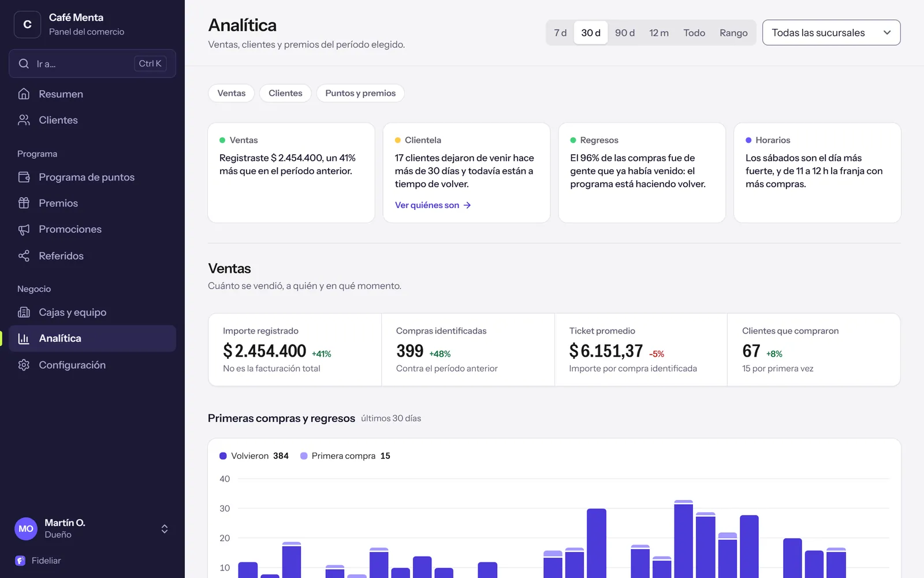Open Promociones page from sidebar
The width and height of the screenshot is (924, 578).
pos(92,229)
